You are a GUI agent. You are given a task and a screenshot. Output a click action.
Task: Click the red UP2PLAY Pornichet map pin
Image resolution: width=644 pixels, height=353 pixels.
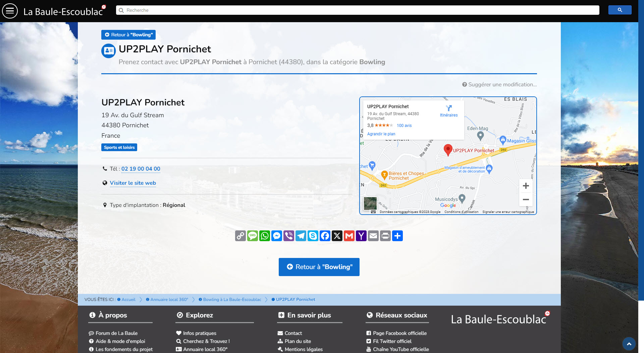[448, 150]
